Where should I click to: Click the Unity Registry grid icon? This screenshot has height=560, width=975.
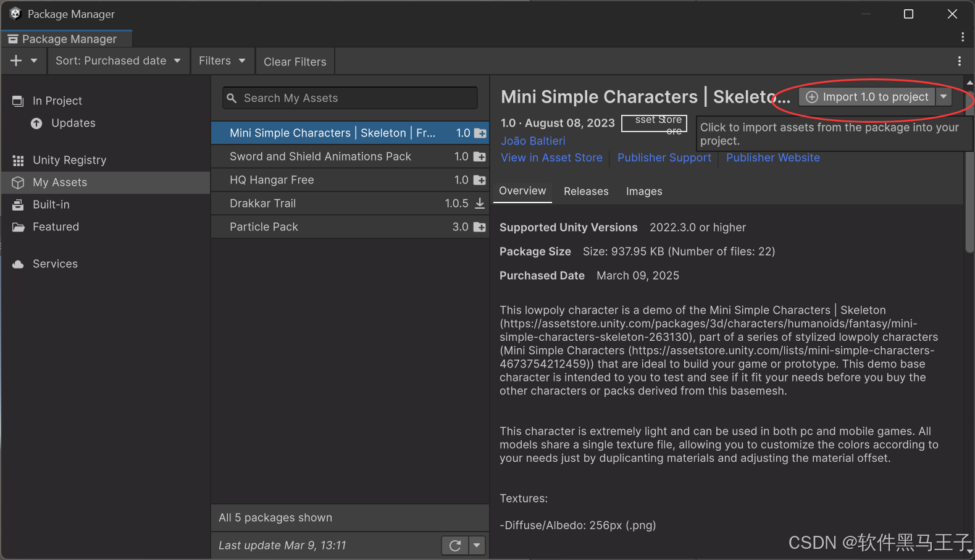click(18, 161)
